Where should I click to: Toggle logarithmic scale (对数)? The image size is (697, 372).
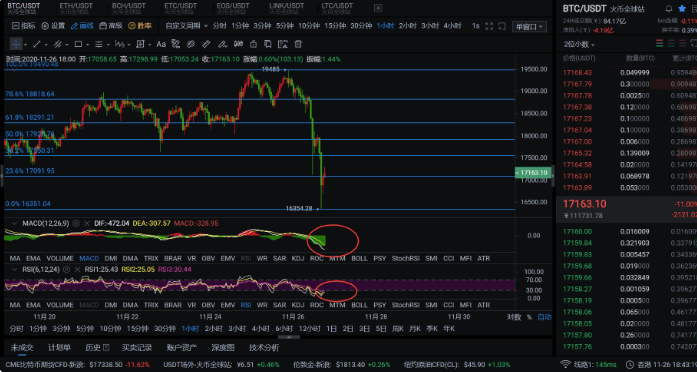click(513, 317)
